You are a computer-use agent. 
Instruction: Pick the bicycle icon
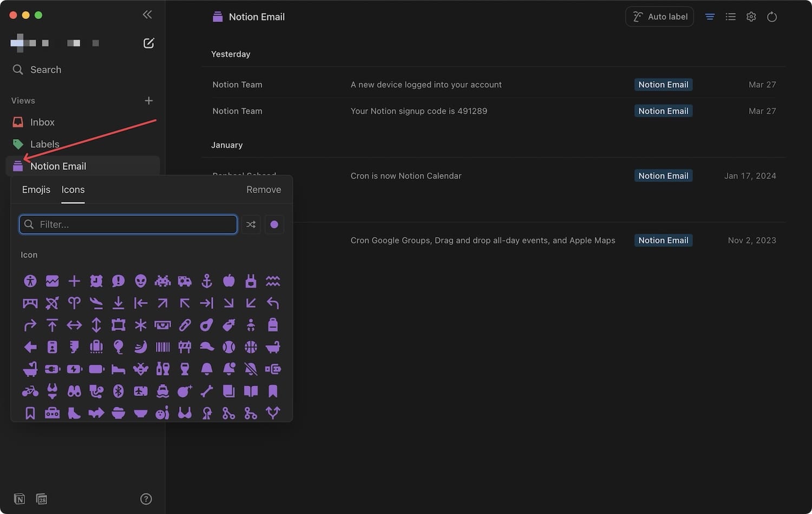tap(30, 391)
